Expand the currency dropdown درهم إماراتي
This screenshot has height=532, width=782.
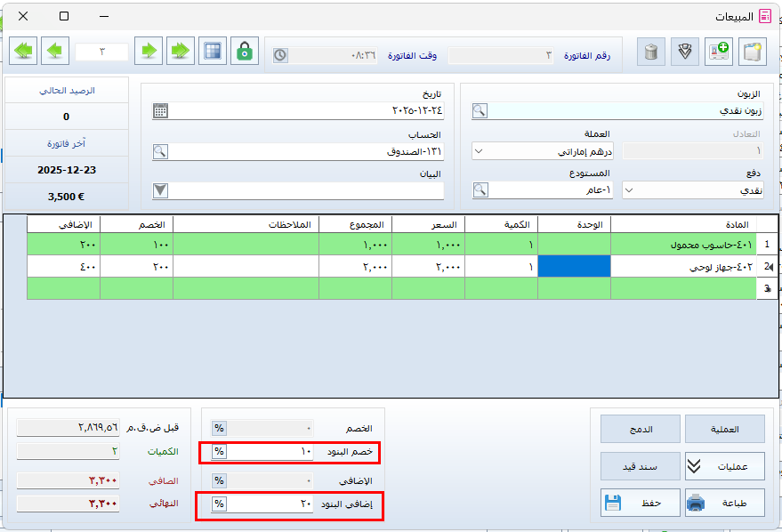point(479,151)
